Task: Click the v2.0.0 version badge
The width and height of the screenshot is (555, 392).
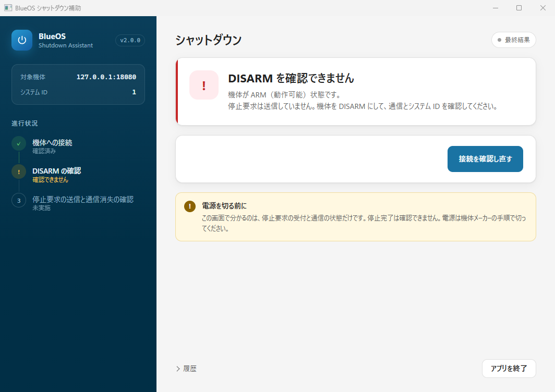Action: pyautogui.click(x=130, y=40)
